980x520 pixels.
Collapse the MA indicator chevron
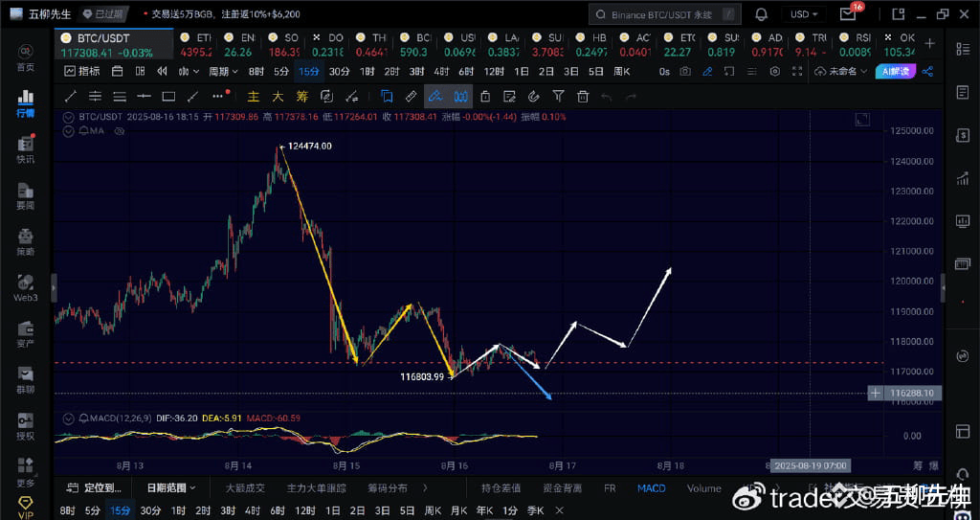point(68,131)
